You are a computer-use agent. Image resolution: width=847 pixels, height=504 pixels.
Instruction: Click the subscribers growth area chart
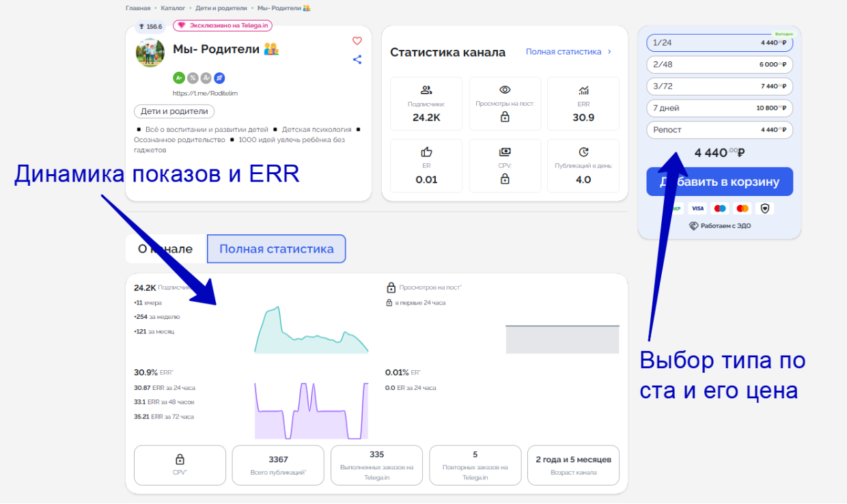coord(311,330)
